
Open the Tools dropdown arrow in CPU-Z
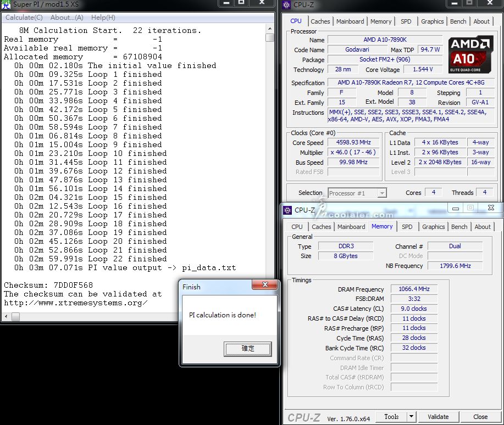coord(411,417)
